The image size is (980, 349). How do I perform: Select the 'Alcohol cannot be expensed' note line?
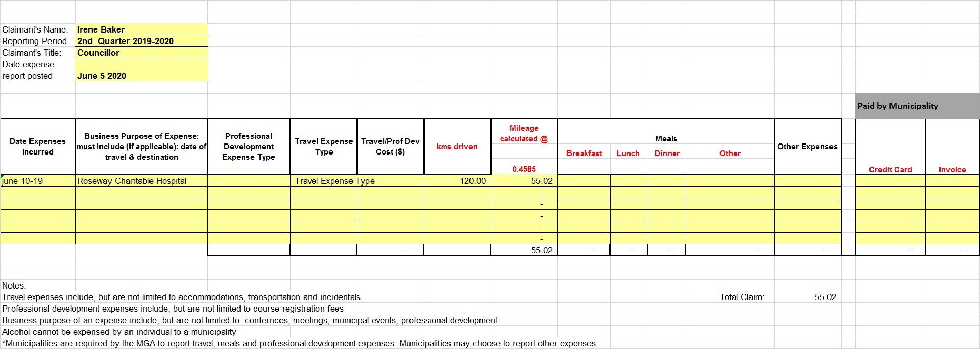tap(119, 332)
